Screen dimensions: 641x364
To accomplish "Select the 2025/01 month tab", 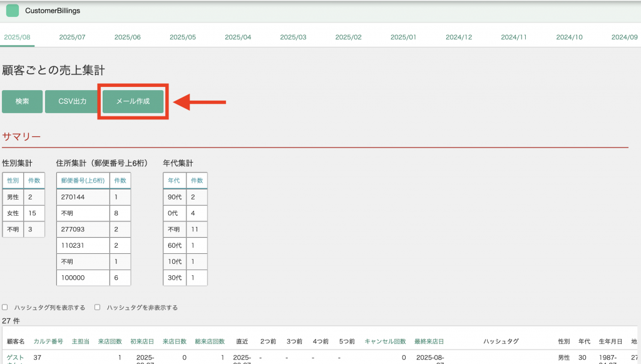I will 403,38.
